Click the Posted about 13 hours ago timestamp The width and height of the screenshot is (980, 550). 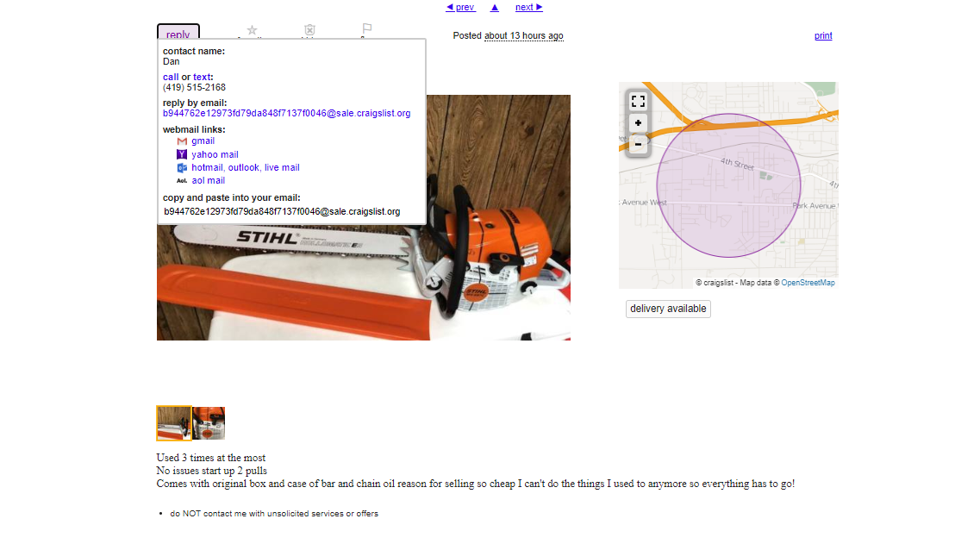(509, 35)
